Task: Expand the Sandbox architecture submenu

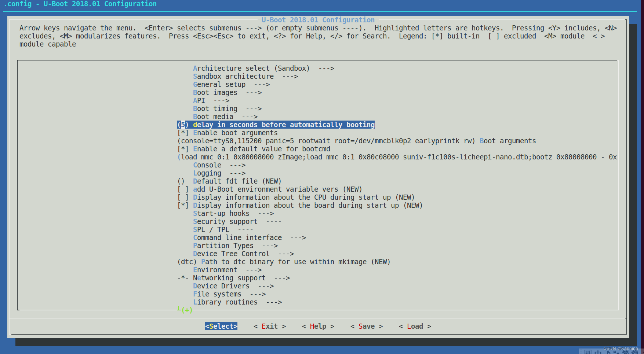Action: coord(233,77)
